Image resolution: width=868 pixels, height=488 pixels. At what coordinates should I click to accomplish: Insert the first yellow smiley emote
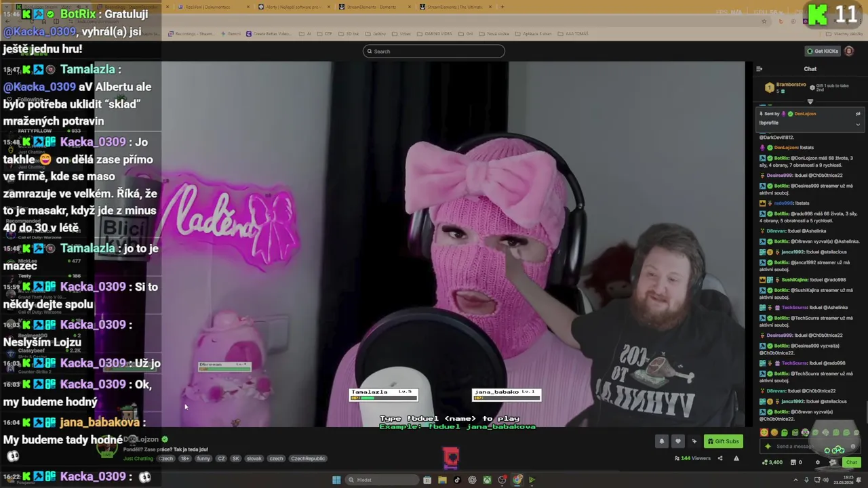764,432
